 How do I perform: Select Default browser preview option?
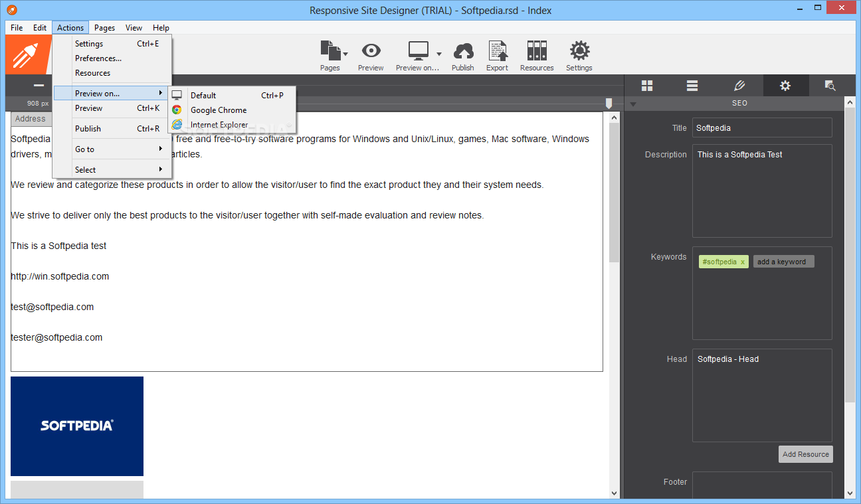[x=232, y=96]
